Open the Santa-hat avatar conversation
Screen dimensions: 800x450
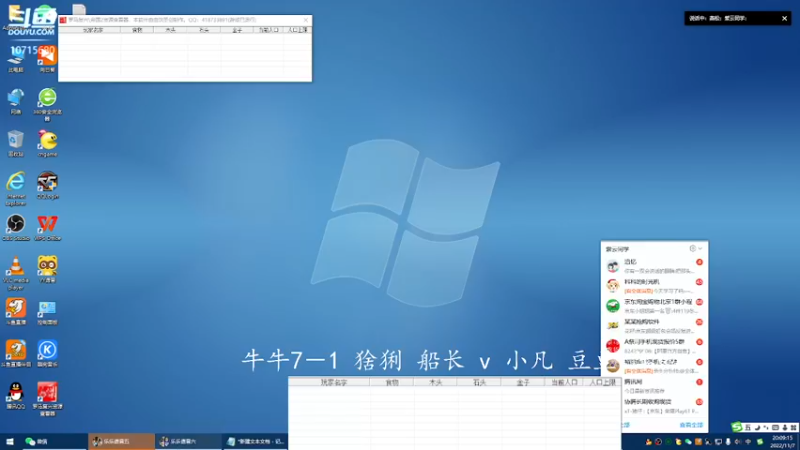[655, 286]
